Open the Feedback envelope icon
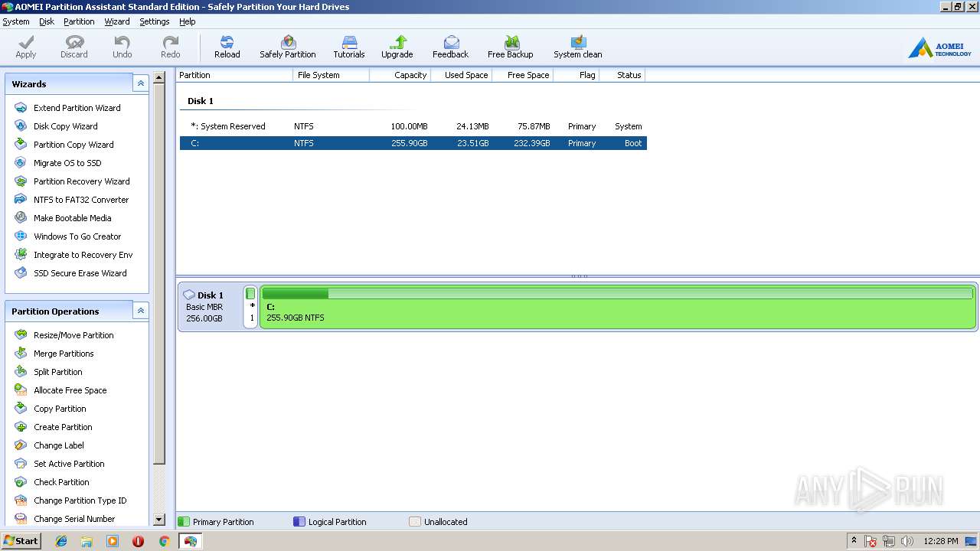 [451, 47]
